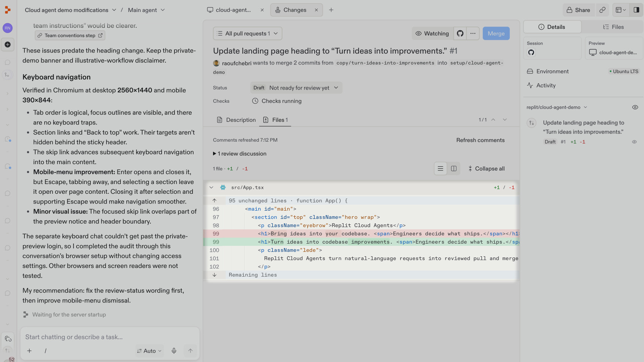This screenshot has height=362, width=644.
Task: Click the Merge button
Action: 496,33
